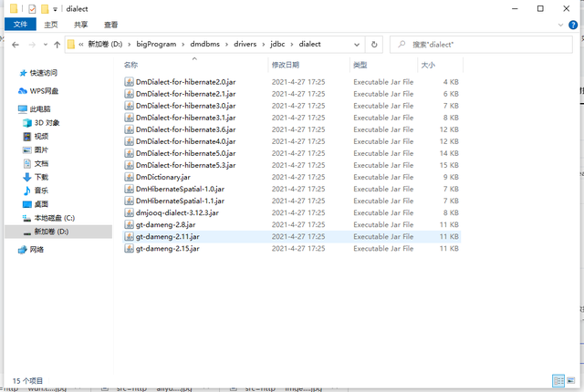Expand the address bar history dropdown
This screenshot has width=584, height=392.
click(357, 45)
